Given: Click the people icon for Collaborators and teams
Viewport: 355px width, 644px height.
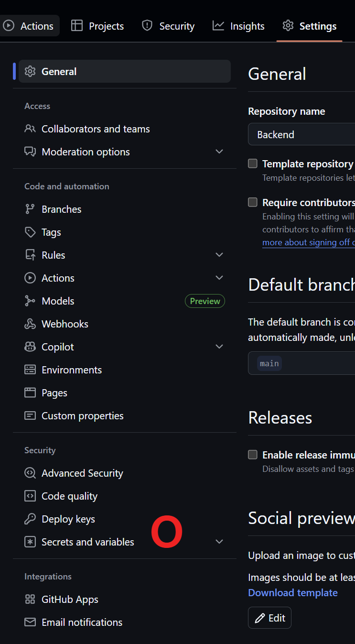Looking at the screenshot, I should click(x=30, y=129).
